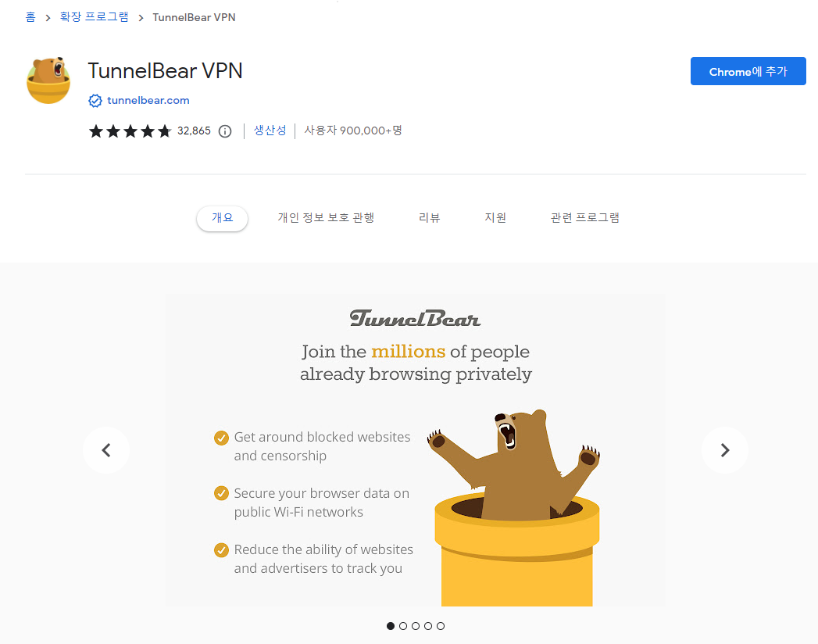
Task: Switch to the 개인 정보 보호 관행 tab
Action: 326,217
